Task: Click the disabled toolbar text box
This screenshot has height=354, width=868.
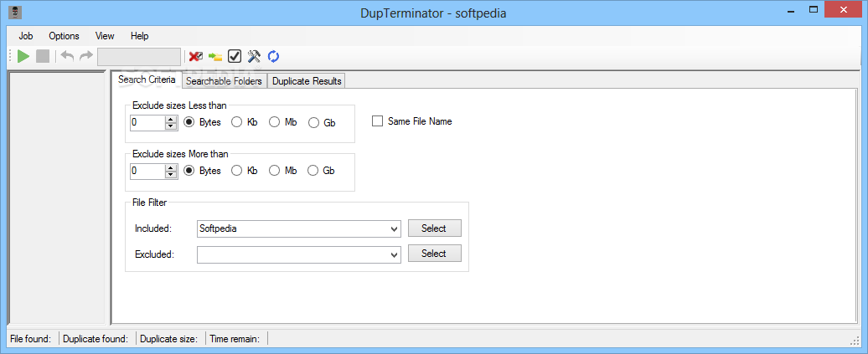Action: click(139, 56)
